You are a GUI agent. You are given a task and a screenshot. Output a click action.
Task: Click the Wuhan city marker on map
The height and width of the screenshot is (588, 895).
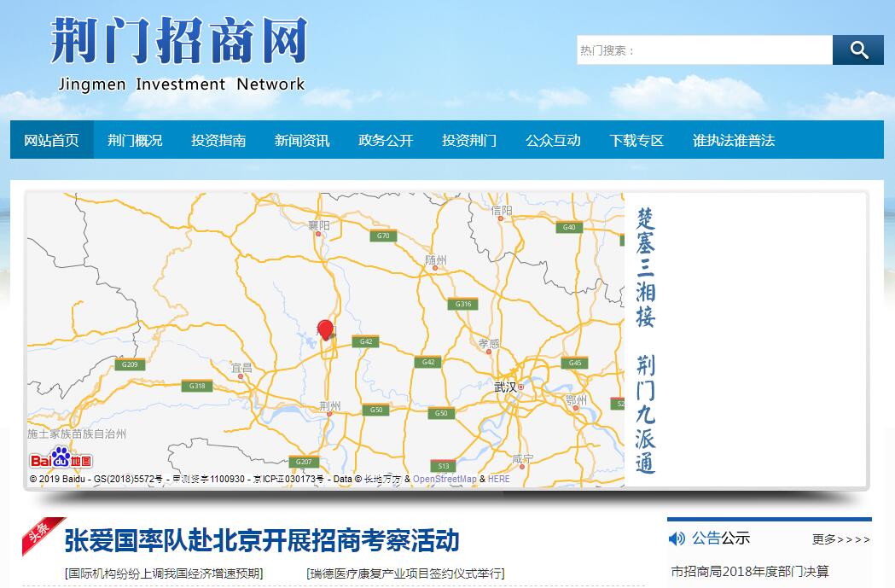[520, 387]
